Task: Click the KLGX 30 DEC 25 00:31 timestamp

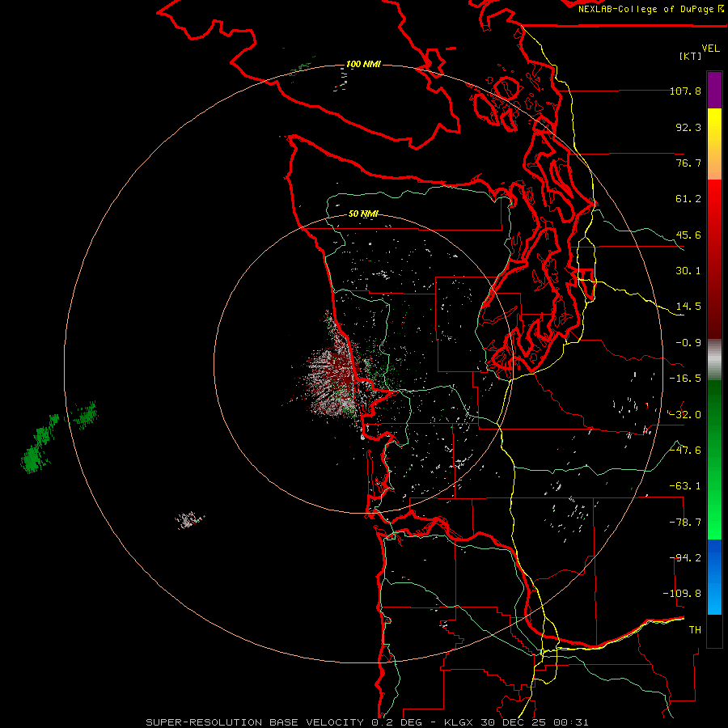Action: 516,722
